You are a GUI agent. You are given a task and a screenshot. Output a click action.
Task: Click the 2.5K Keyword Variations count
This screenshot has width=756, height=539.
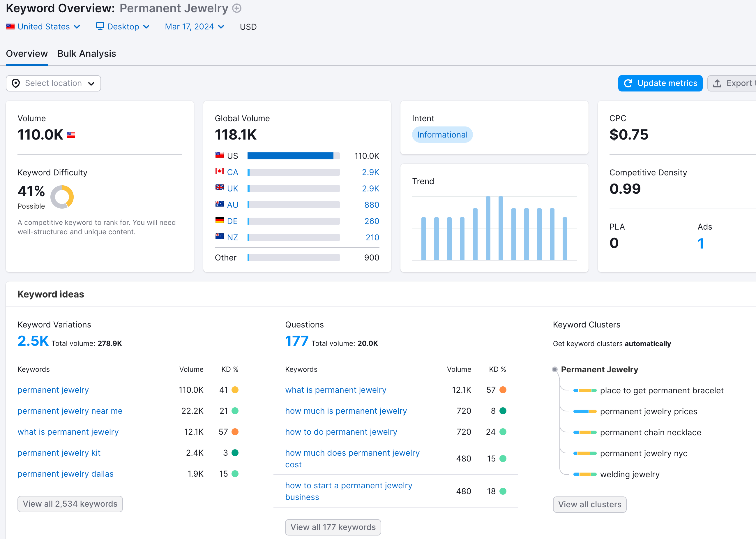33,341
